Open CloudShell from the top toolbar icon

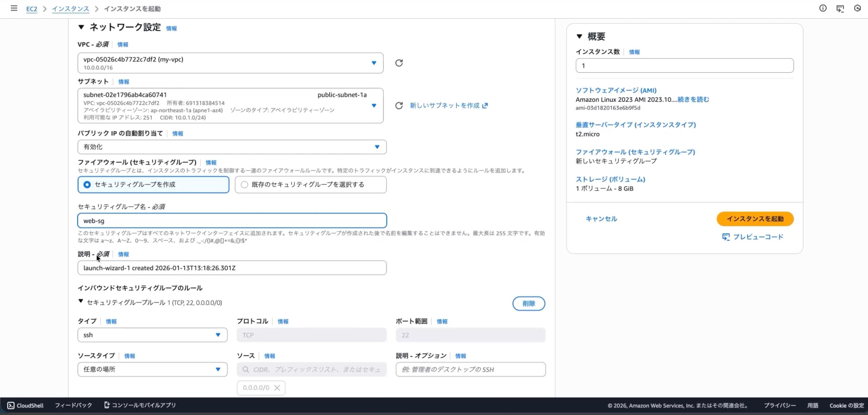840,8
